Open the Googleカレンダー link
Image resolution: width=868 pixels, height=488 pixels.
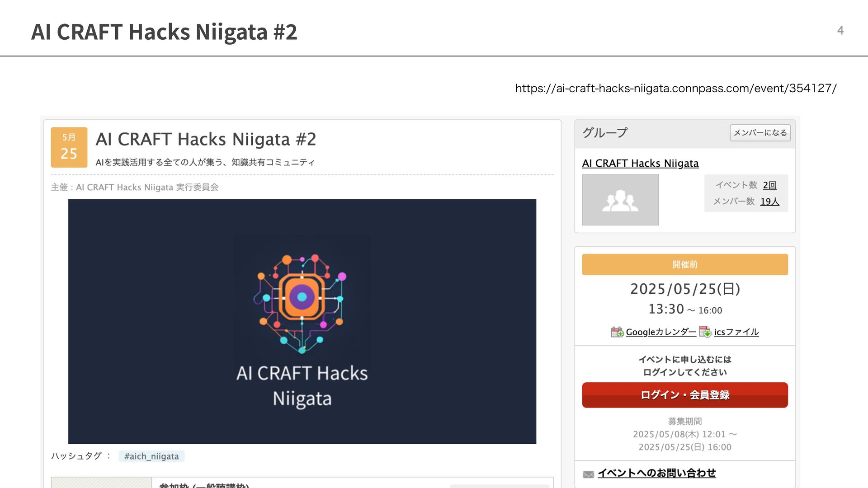[x=660, y=332]
